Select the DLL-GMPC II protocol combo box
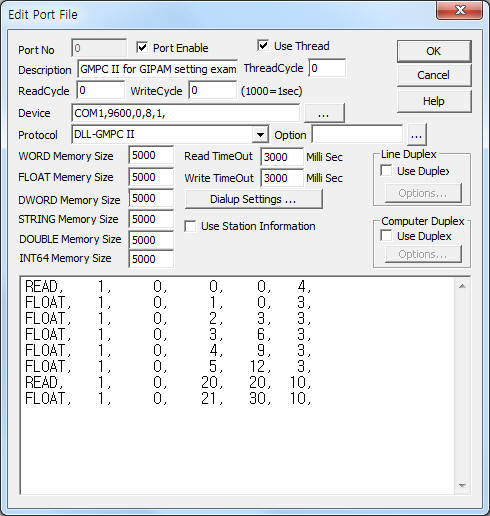490x516 pixels. (170, 135)
